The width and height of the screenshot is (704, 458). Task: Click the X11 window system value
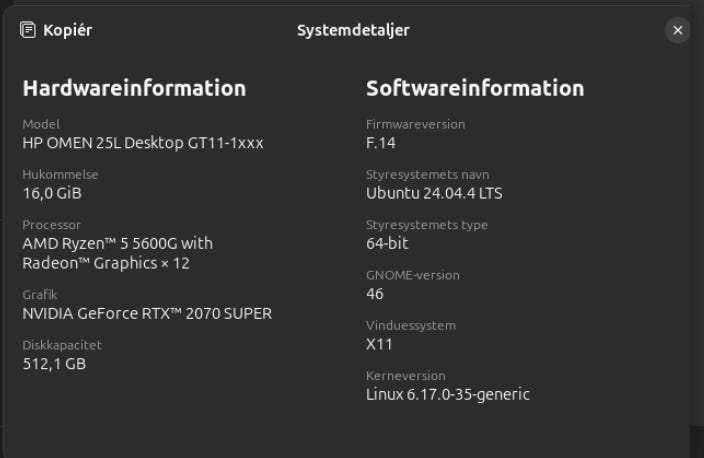(379, 344)
